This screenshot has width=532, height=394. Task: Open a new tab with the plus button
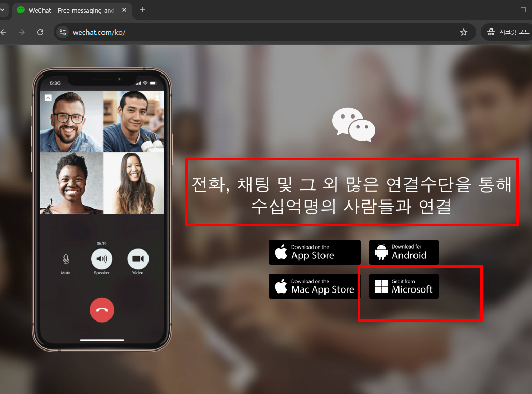(143, 10)
